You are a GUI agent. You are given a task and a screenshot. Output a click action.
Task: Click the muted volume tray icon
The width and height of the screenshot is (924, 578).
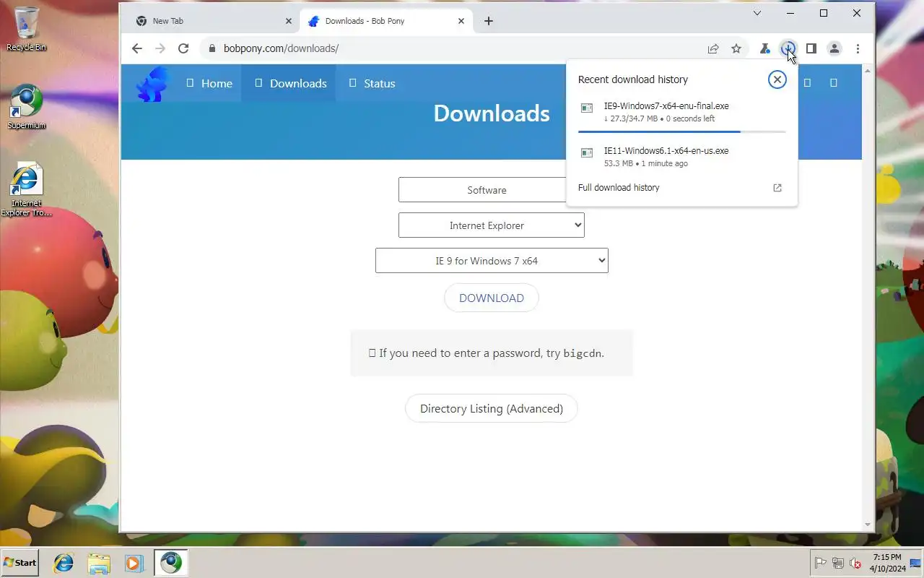point(855,563)
